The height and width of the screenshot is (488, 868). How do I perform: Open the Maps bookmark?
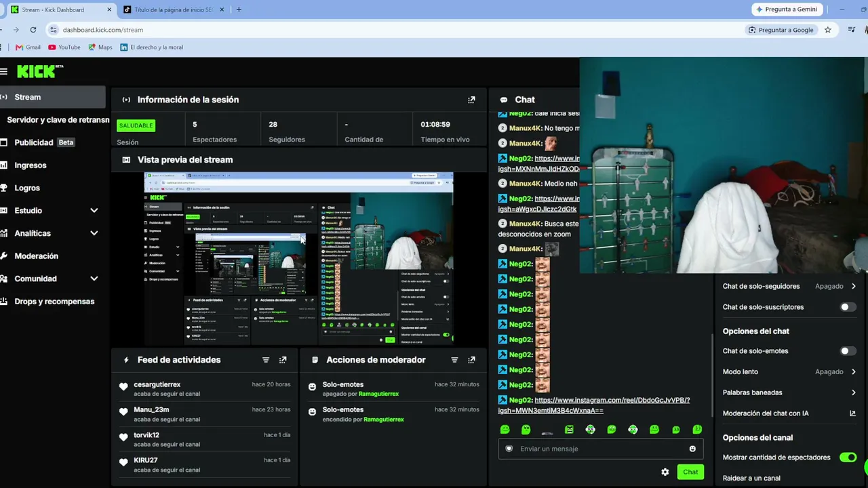[x=100, y=47]
